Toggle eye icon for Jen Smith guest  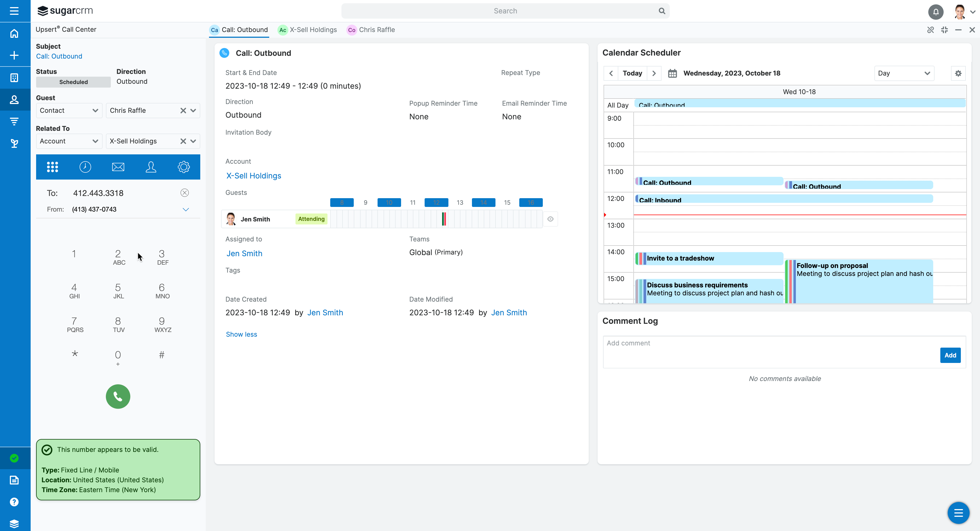coord(550,219)
